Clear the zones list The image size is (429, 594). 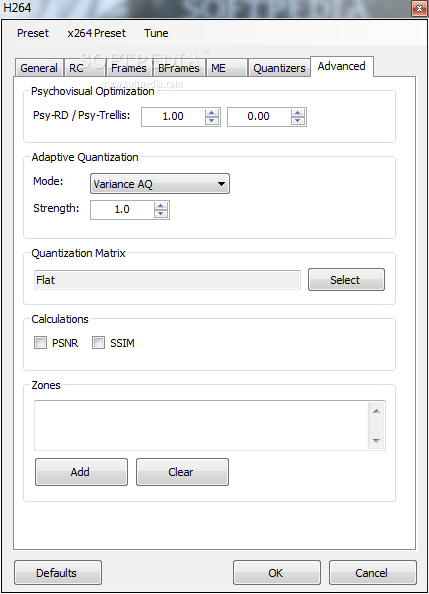(x=182, y=472)
